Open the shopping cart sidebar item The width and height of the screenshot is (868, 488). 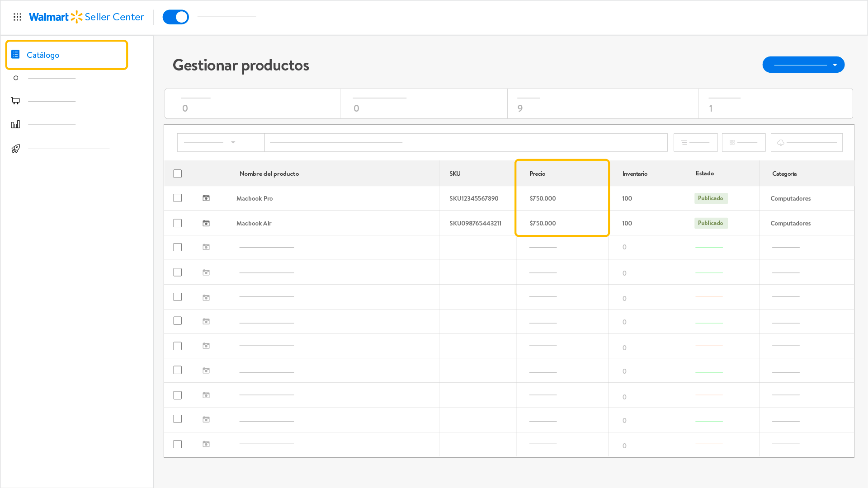coord(16,101)
